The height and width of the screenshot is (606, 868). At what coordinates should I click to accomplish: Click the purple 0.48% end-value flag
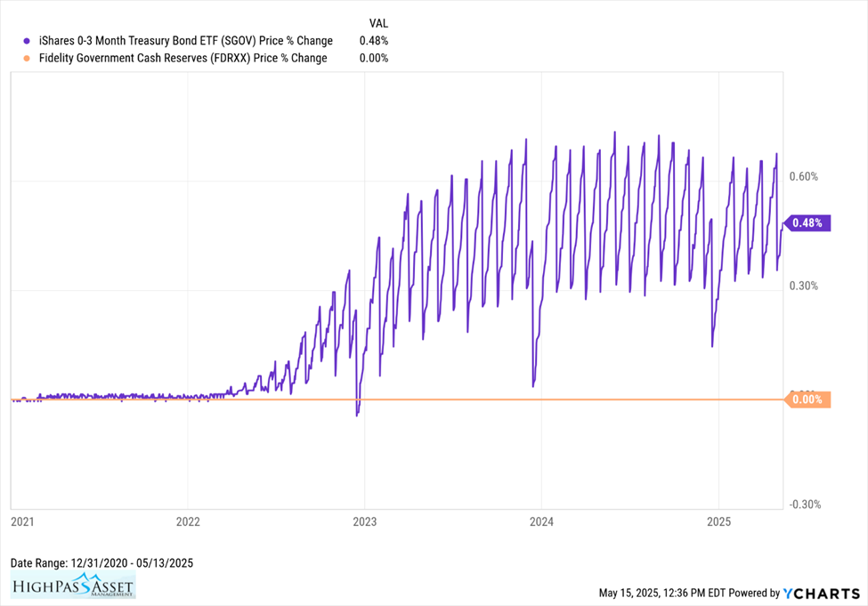click(807, 223)
